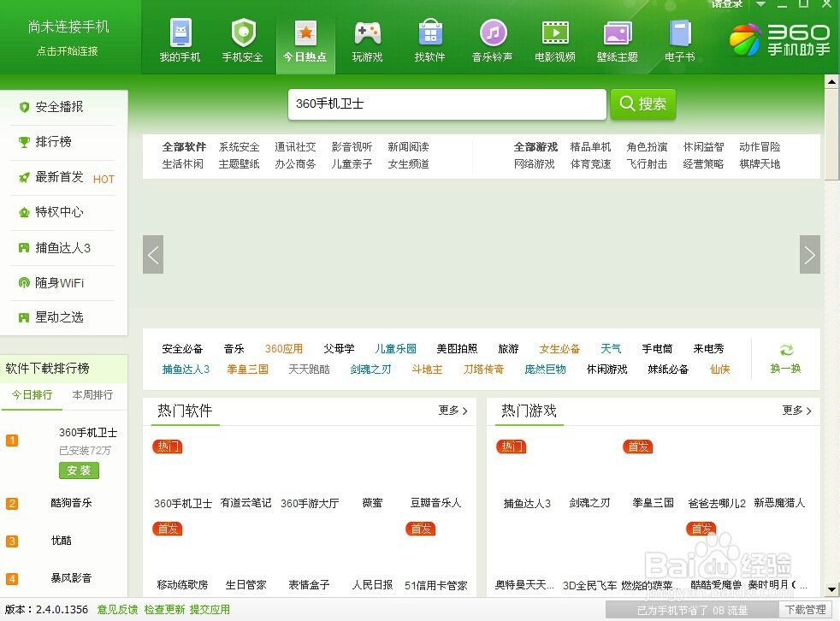Select the 手机安全 icon
The height and width of the screenshot is (621, 840).
(x=242, y=40)
